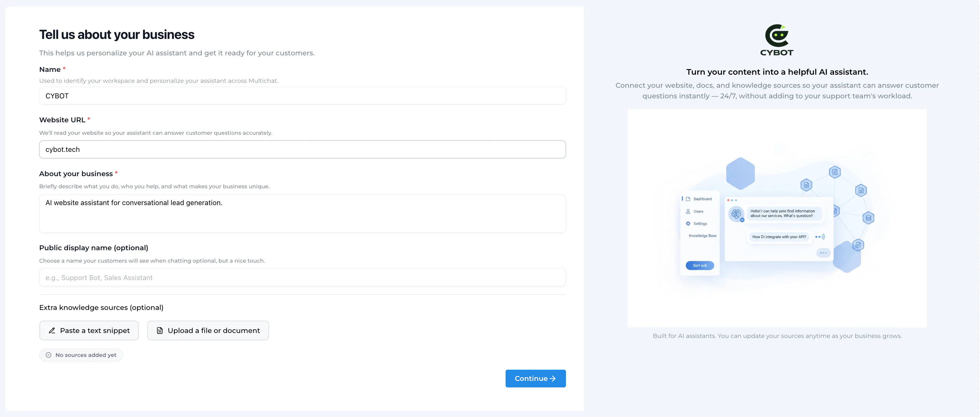
Task: Click the paragraph 'Connect your website, docs, and knowledge sources'
Action: pyautogui.click(x=777, y=91)
